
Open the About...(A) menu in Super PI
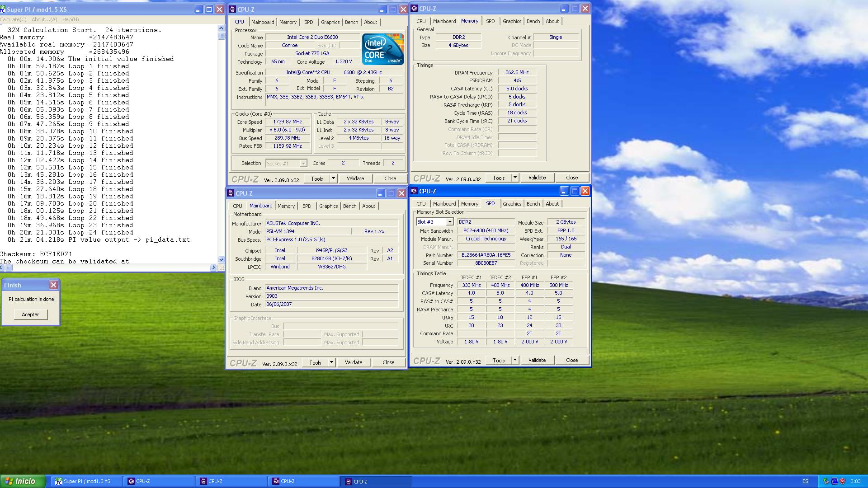44,19
